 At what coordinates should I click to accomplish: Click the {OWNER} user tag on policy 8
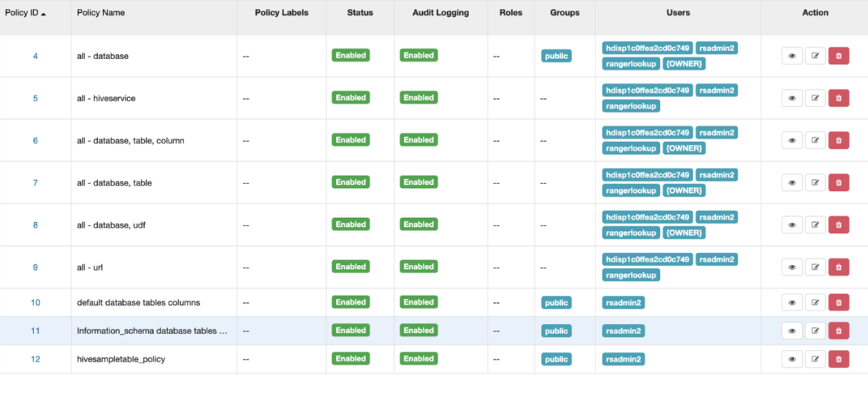pos(684,233)
